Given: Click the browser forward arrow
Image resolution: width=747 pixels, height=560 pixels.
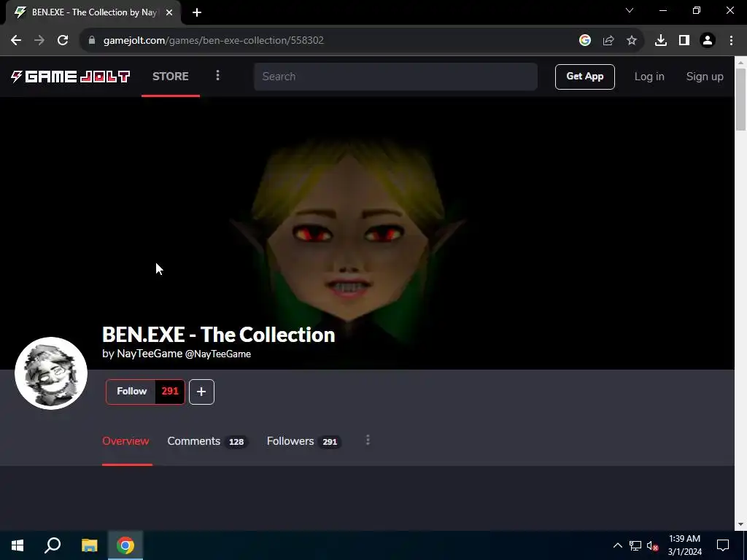Looking at the screenshot, I should [39, 41].
